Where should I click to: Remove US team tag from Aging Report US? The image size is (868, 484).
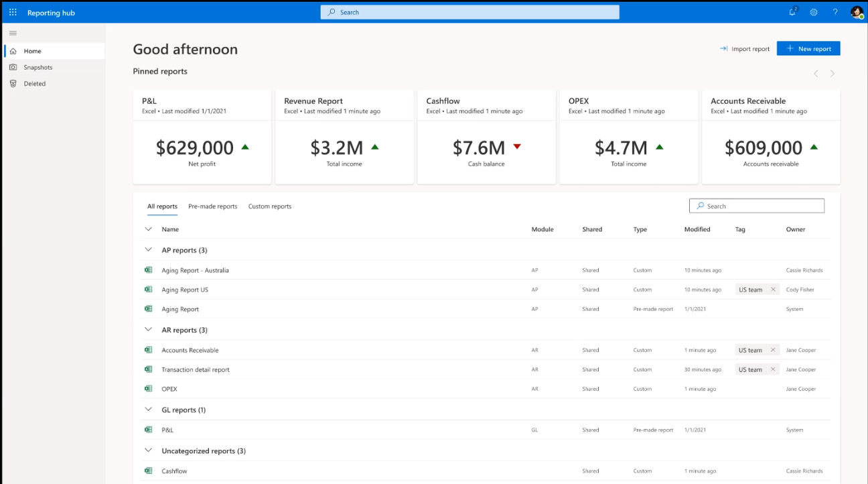tap(773, 290)
